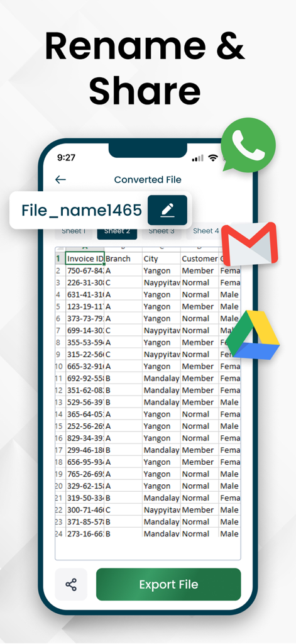The image size is (296, 644).
Task: Click the Member cell in row 5
Action: click(200, 306)
